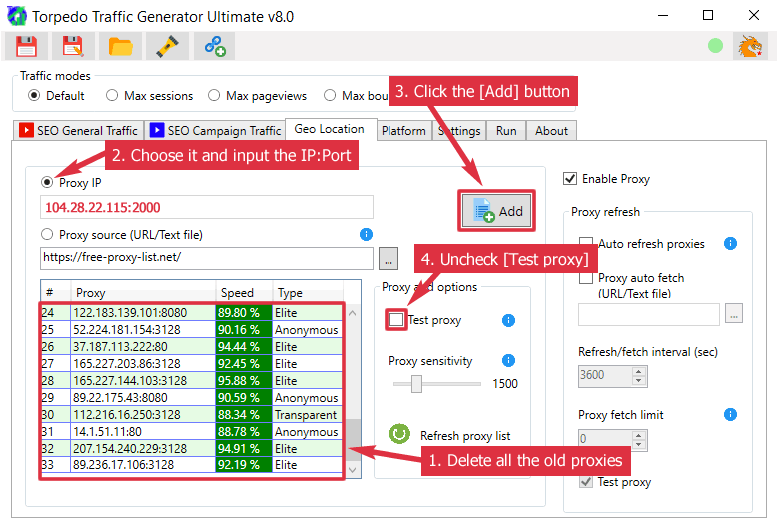This screenshot has width=778, height=532.
Task: Uncheck the Enable Proxy checkbox
Action: click(570, 179)
